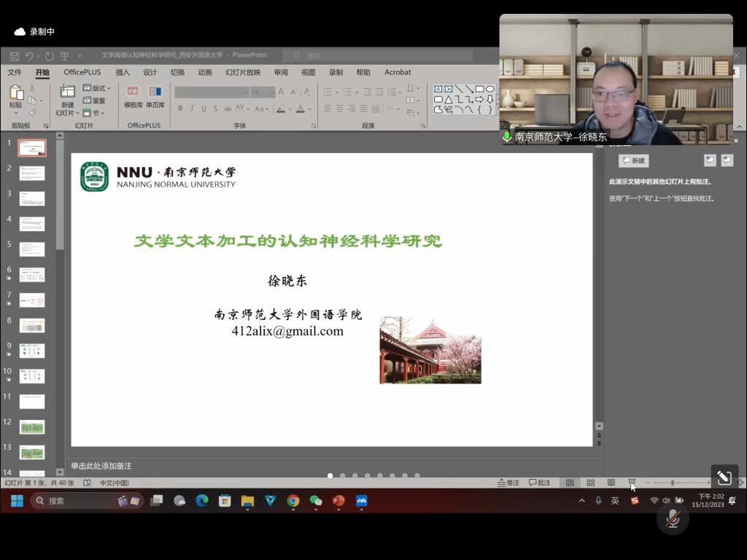
Task: Click the New (新建) comment button
Action: click(x=633, y=160)
